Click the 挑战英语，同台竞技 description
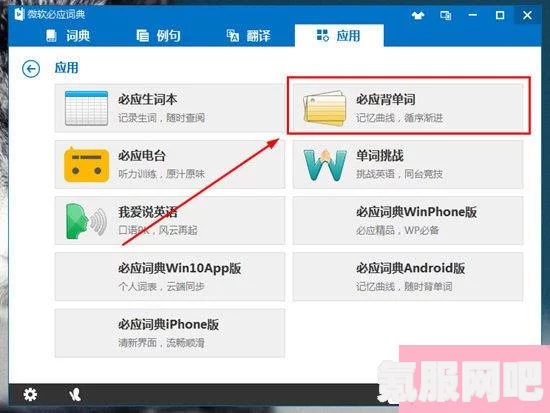The width and height of the screenshot is (550, 413). click(400, 174)
